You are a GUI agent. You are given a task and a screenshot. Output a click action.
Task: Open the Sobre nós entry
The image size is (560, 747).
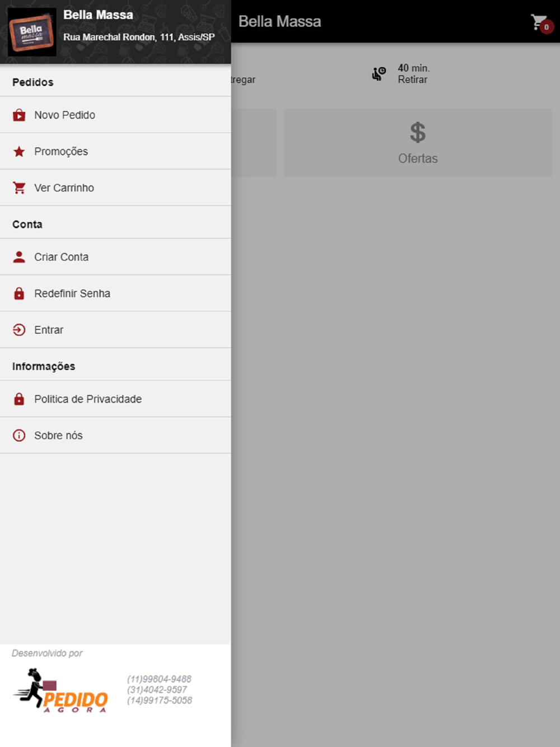tap(115, 435)
